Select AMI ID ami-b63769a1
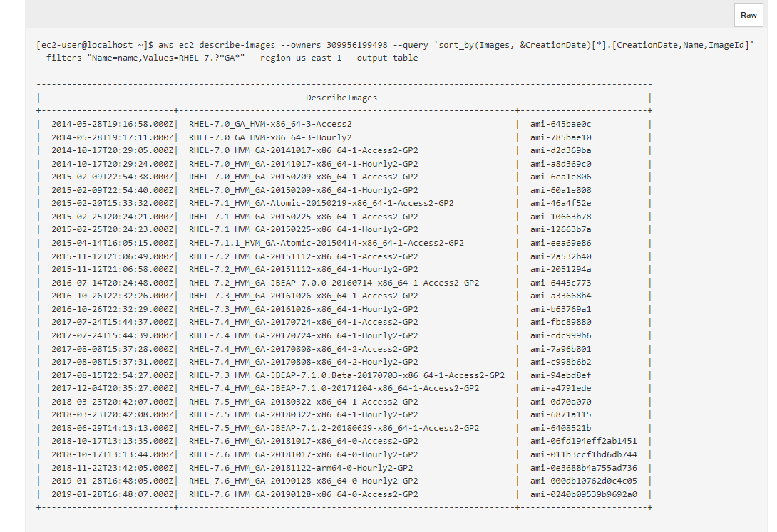777x532 pixels. (x=560, y=309)
